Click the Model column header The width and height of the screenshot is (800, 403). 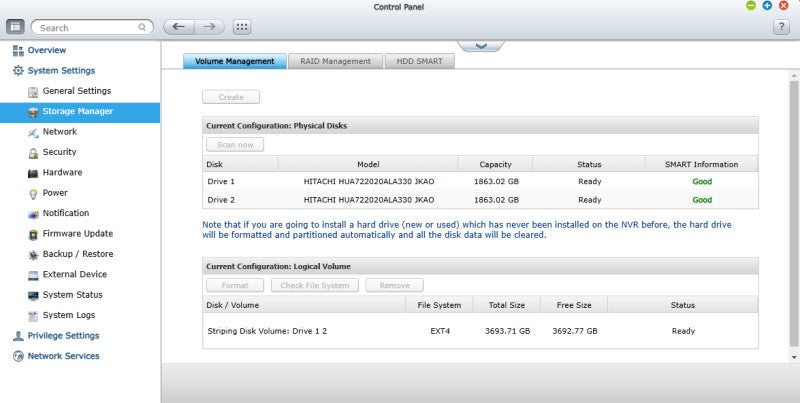[x=368, y=164]
